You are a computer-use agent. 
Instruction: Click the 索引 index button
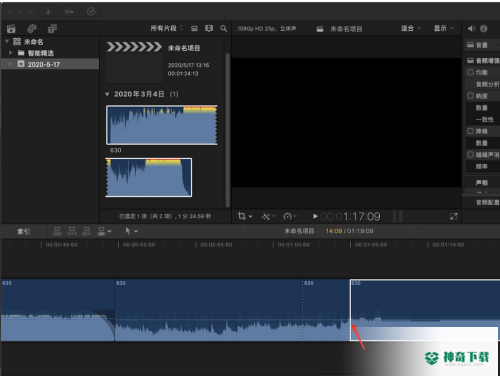click(x=23, y=231)
